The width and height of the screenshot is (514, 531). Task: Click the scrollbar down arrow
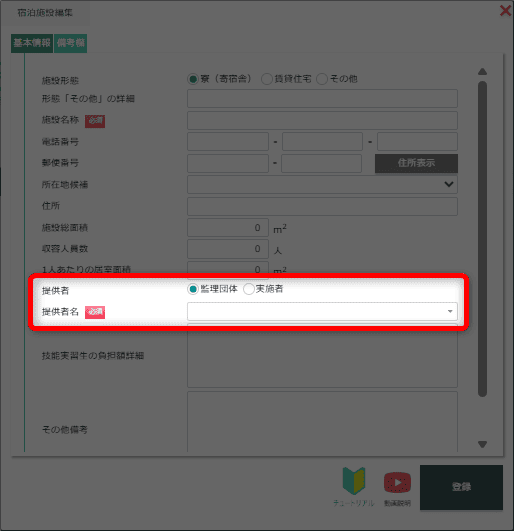[x=483, y=444]
